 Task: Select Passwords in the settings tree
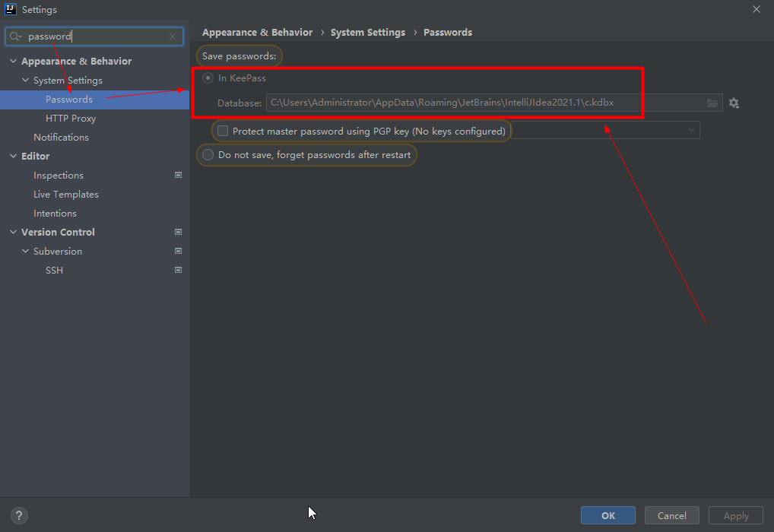tap(69, 100)
